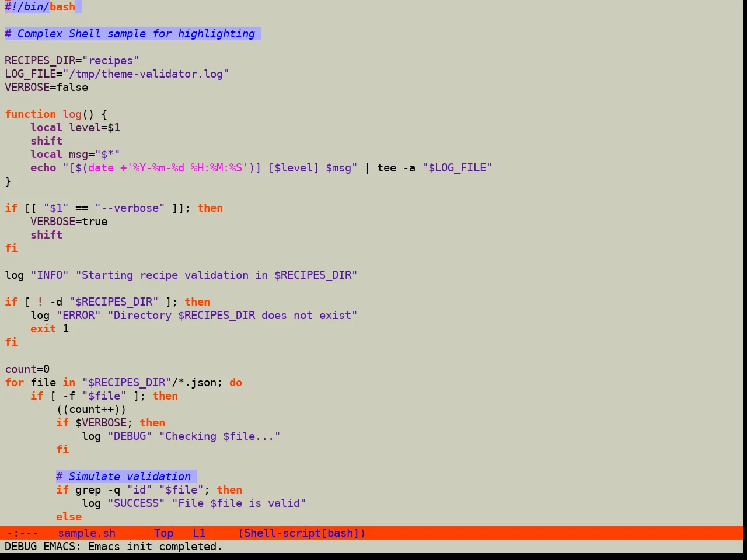Image resolution: width=747 pixels, height=560 pixels.
Task: Click the count=0 line
Action: coord(27,369)
